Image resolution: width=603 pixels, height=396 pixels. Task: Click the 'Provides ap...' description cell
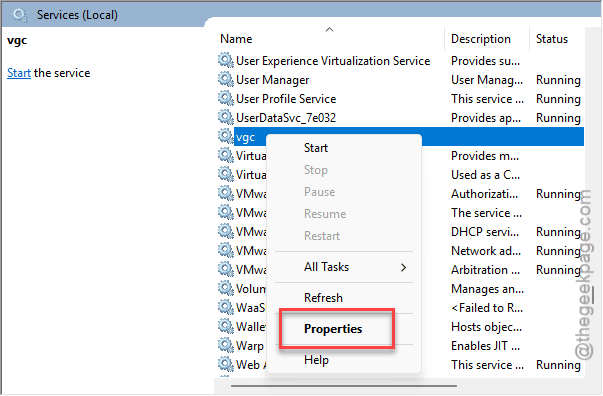486,118
